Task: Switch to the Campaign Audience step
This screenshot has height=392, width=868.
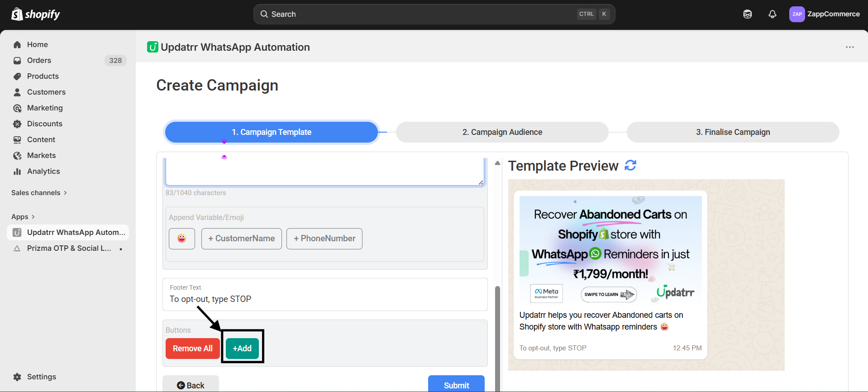Action: pyautogui.click(x=502, y=132)
